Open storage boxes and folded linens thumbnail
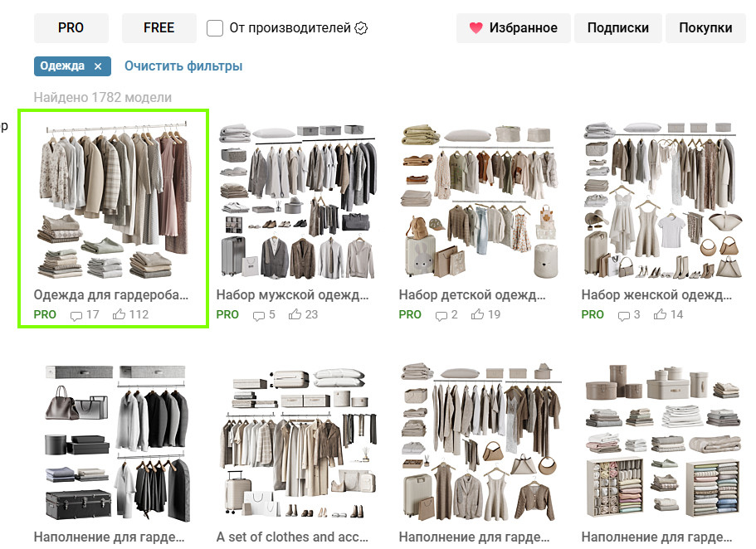This screenshot has height=549, width=756. [661, 443]
